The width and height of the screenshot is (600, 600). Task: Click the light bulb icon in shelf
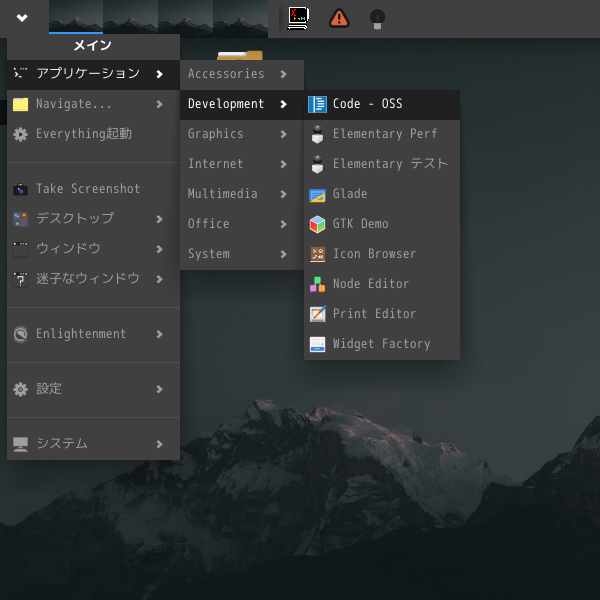pos(377,19)
